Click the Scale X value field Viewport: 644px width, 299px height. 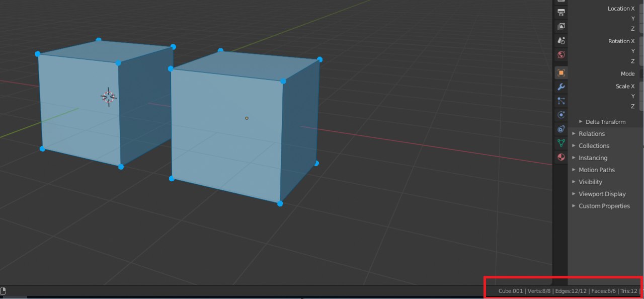(x=642, y=87)
